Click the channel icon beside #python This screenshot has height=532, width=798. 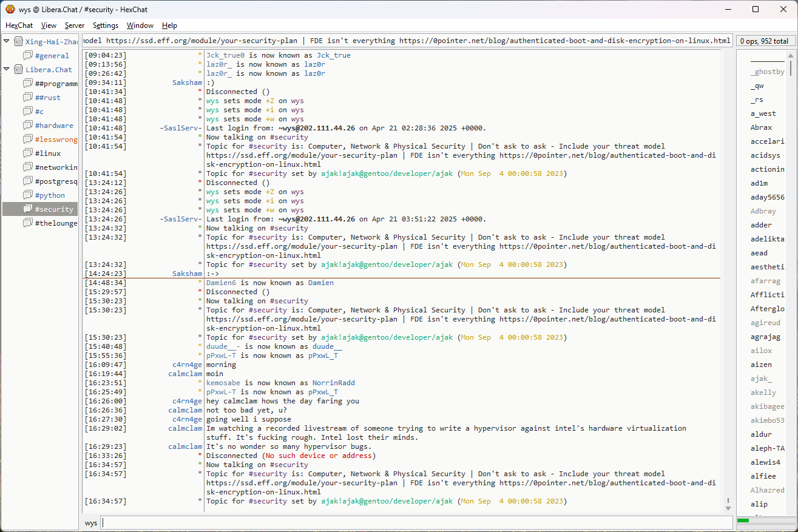coord(28,195)
